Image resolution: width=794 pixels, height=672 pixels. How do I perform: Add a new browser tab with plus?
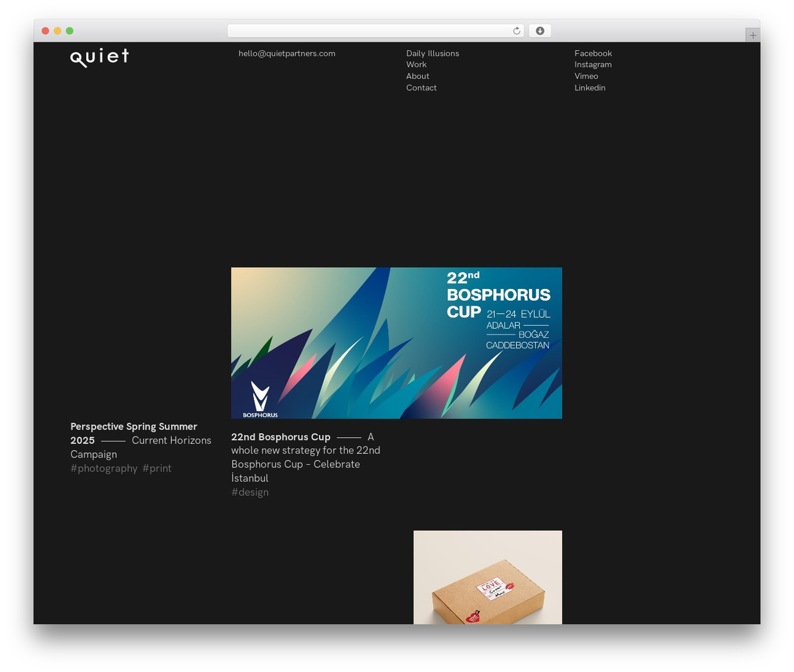752,35
